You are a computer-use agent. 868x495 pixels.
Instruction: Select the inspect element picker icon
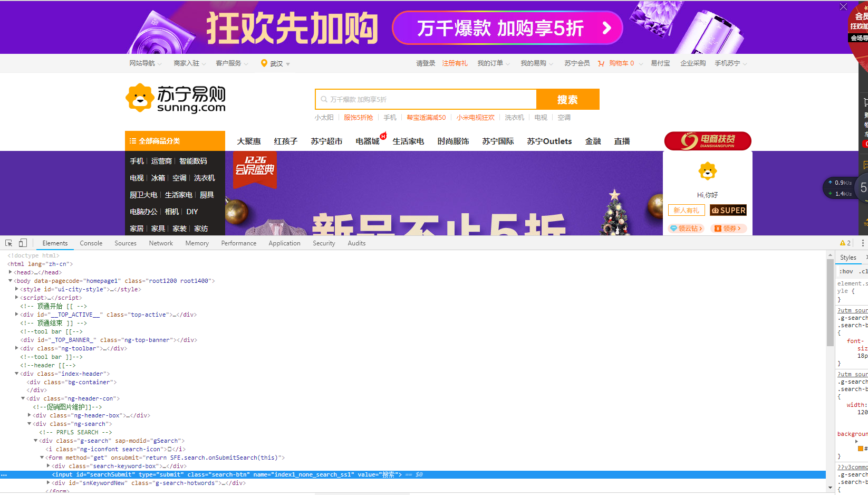(8, 243)
